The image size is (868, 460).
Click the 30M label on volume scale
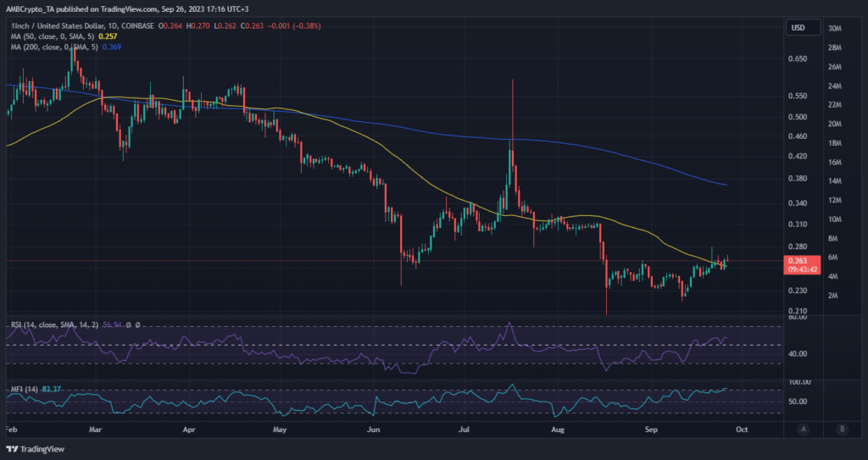pyautogui.click(x=834, y=29)
